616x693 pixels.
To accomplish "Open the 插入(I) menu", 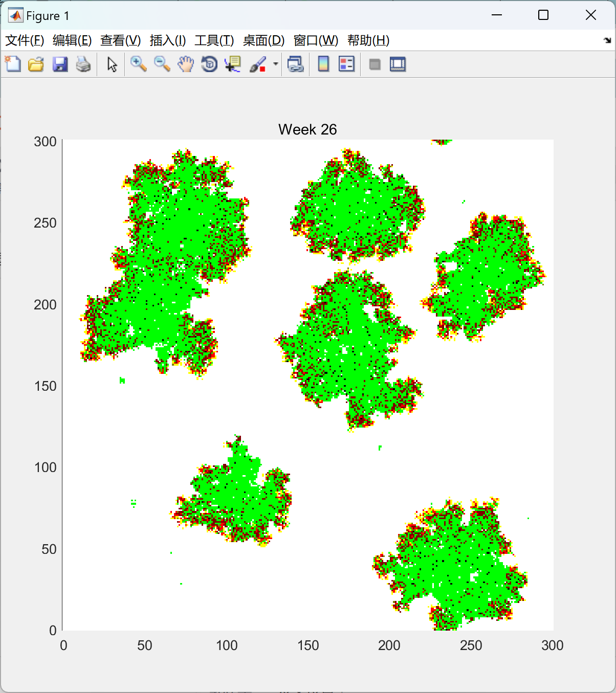I will (x=168, y=40).
